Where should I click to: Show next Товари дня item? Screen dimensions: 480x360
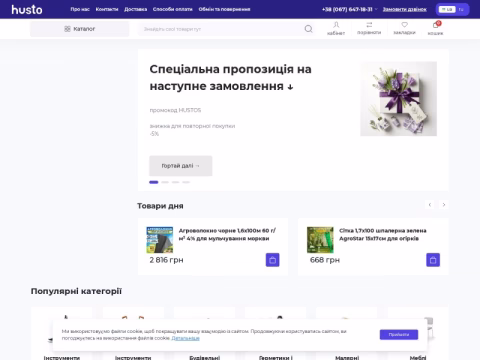[x=444, y=205]
